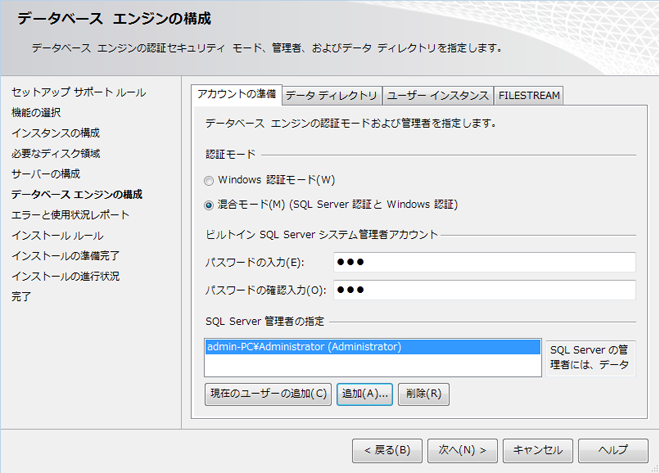
Task: Click 完了 step in sidebar
Action: coord(21,297)
